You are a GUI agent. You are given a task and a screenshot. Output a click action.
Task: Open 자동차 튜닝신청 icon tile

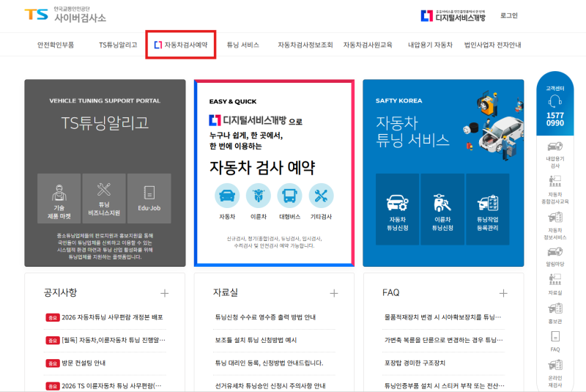[x=397, y=210]
